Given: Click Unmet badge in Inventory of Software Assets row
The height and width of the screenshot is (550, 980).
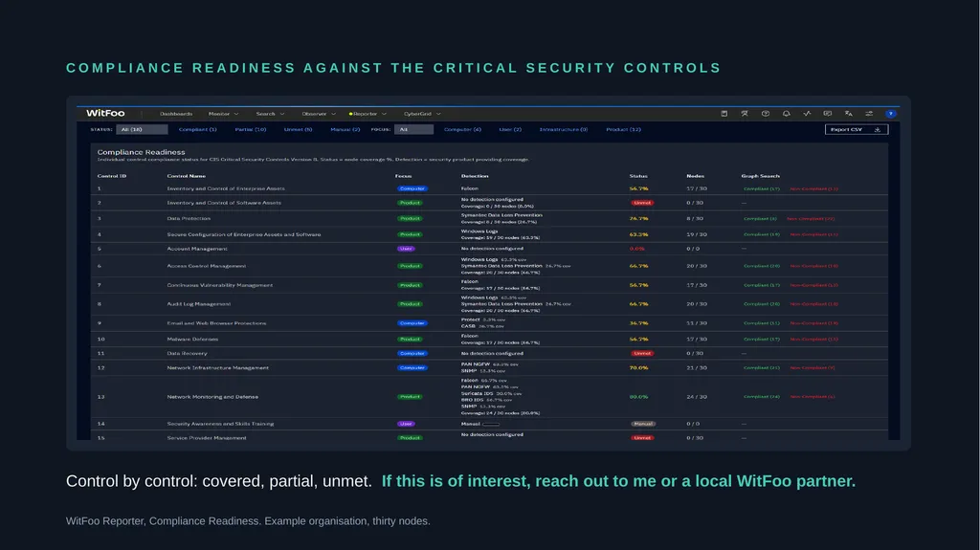Looking at the screenshot, I should pos(642,203).
